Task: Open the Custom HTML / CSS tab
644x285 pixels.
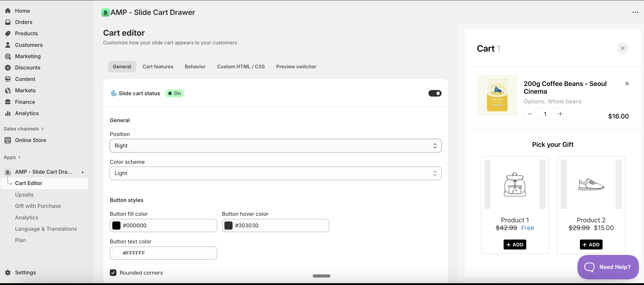Action: click(x=240, y=66)
